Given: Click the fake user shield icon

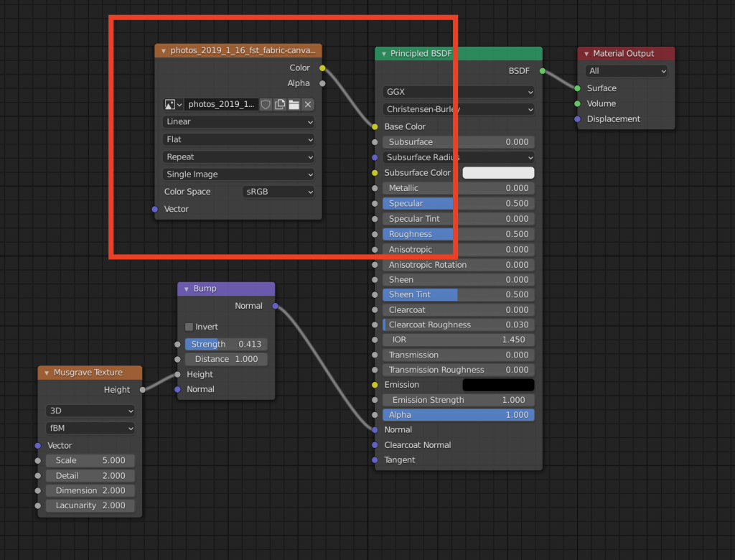Looking at the screenshot, I should coord(266,105).
